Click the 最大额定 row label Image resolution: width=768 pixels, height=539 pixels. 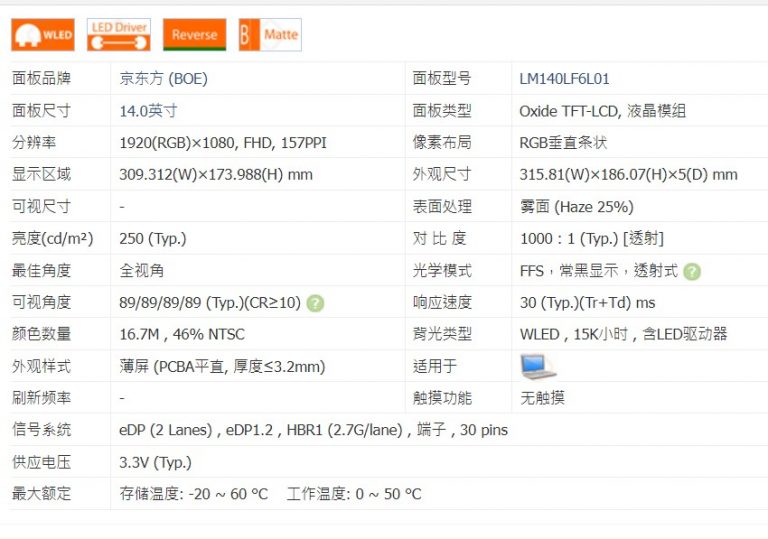coord(42,493)
